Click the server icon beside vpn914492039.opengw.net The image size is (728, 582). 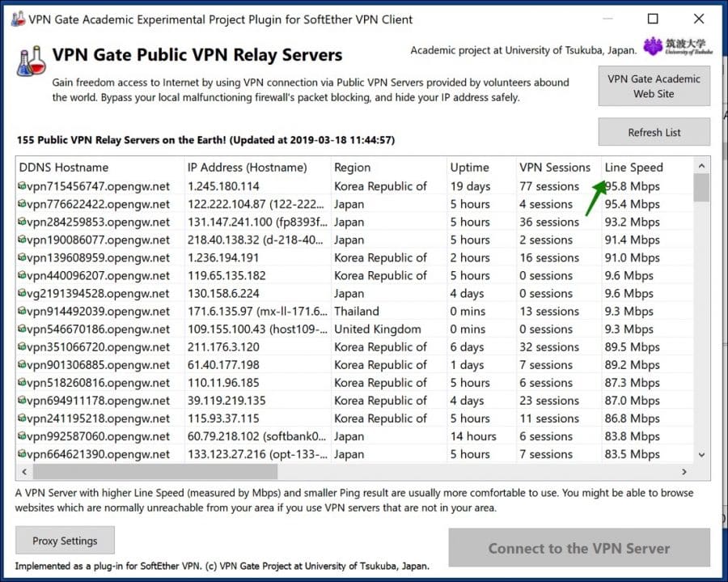(x=22, y=310)
